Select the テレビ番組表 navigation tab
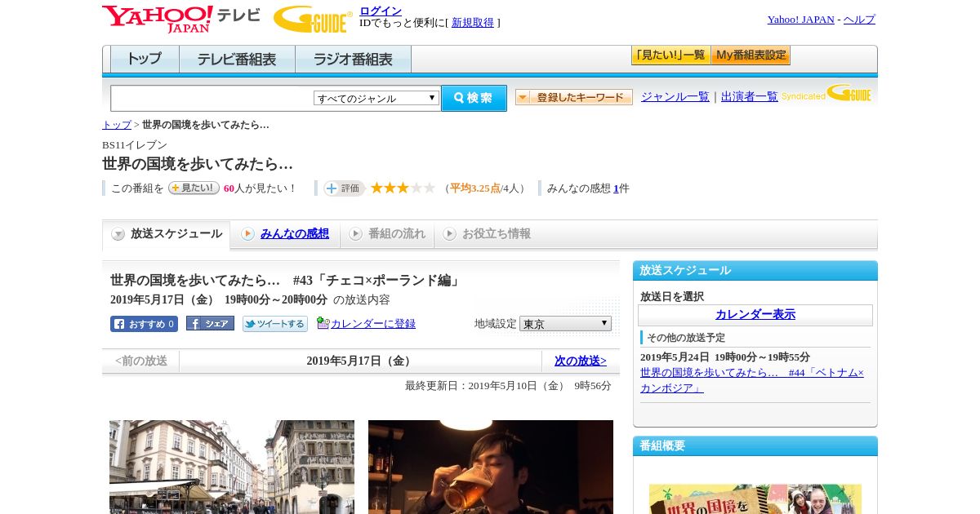 point(237,60)
